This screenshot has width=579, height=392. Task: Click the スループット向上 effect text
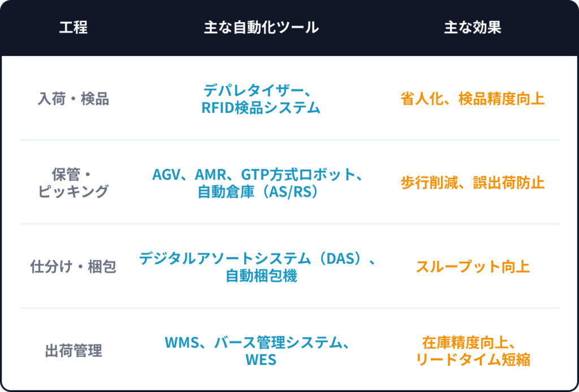[x=472, y=267]
